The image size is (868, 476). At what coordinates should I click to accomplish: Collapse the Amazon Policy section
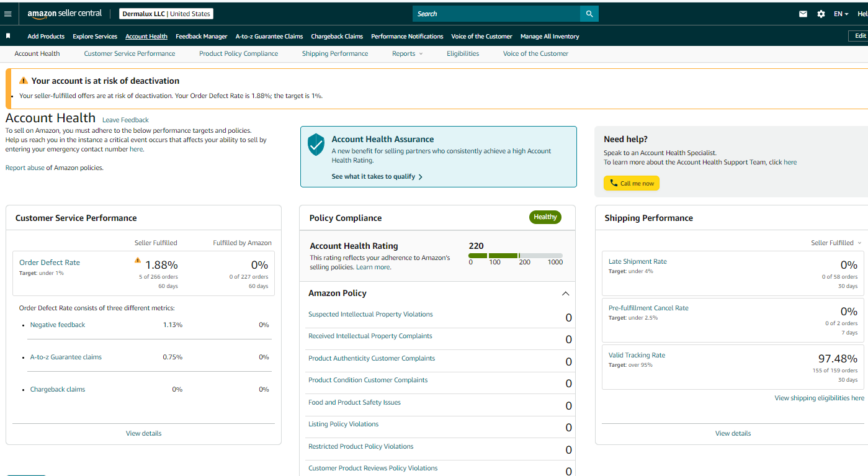coord(565,294)
